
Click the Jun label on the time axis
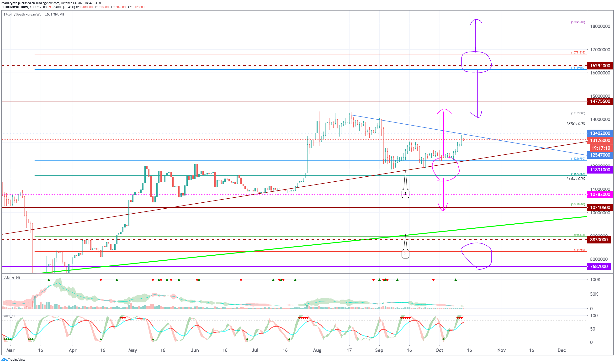(195, 350)
